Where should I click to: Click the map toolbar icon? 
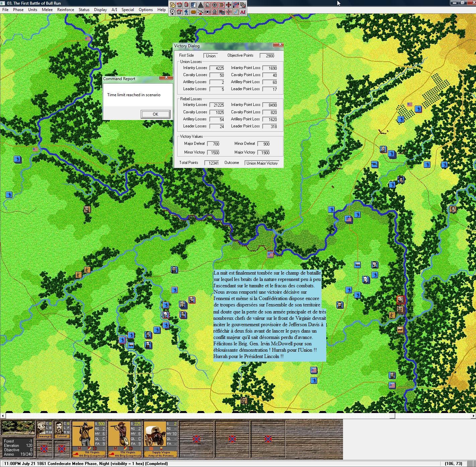point(236,12)
